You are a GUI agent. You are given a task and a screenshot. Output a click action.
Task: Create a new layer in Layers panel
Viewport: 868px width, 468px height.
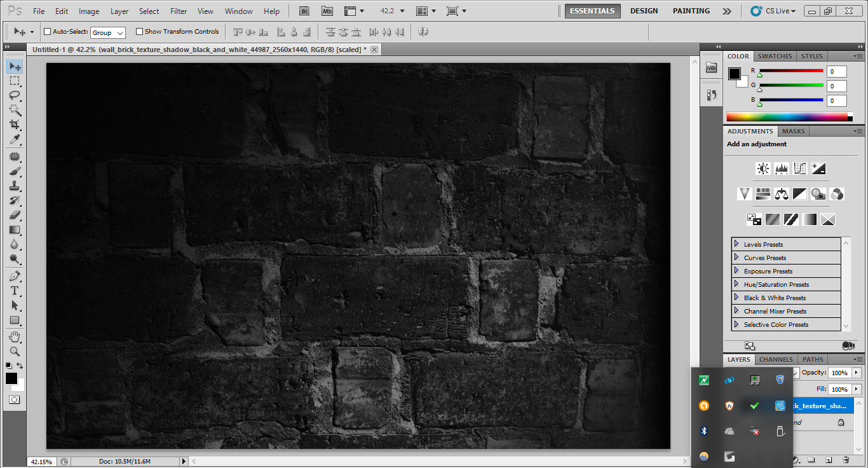click(x=829, y=459)
